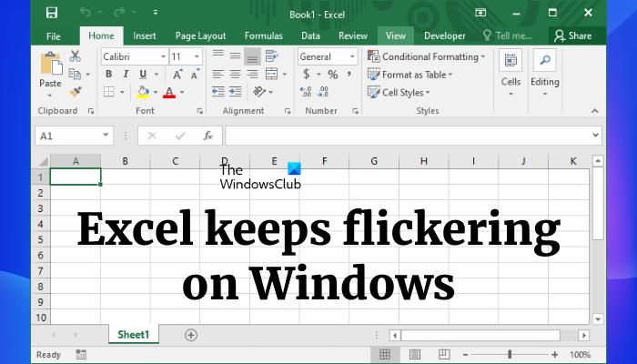Click Percent Style icon
Screen dimensions: 637x364
click(x=333, y=75)
